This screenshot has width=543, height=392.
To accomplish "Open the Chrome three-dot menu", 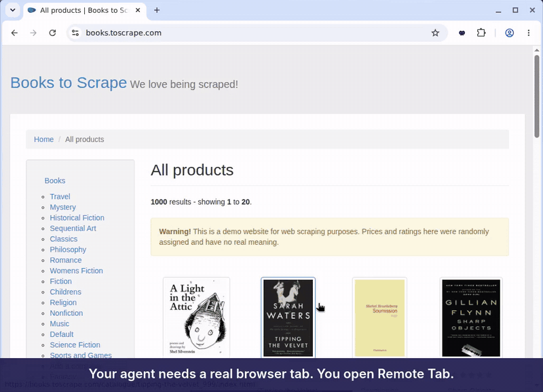I will [529, 33].
